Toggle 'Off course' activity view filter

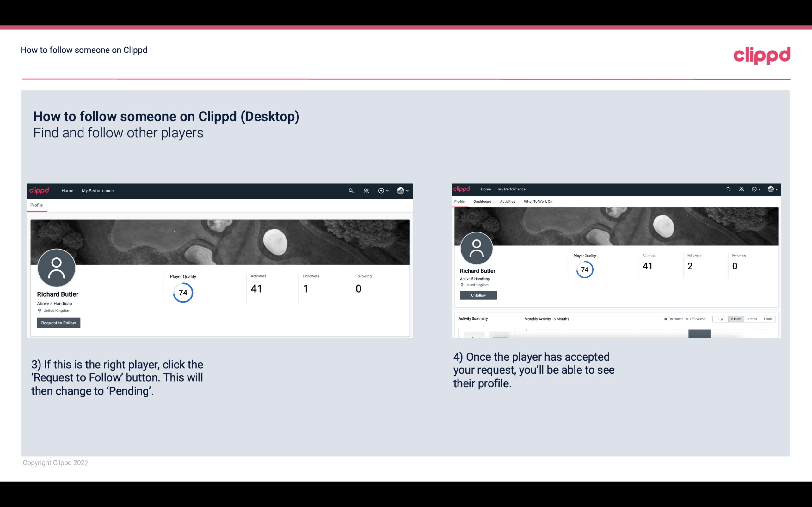(697, 319)
